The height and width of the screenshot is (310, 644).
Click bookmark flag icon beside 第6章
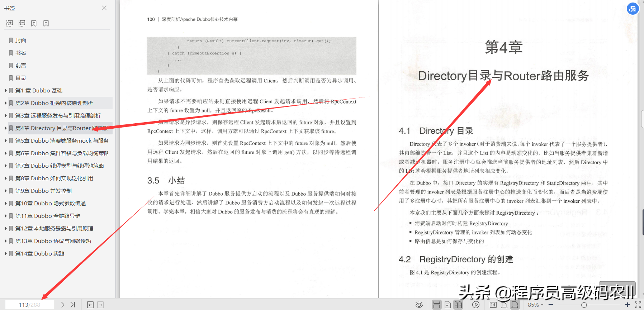11,153
